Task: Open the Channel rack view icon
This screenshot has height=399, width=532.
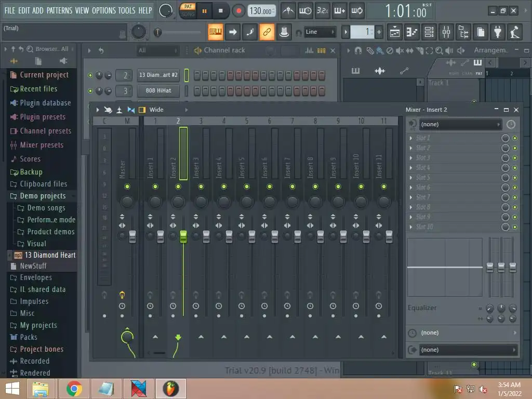Action: [429, 32]
